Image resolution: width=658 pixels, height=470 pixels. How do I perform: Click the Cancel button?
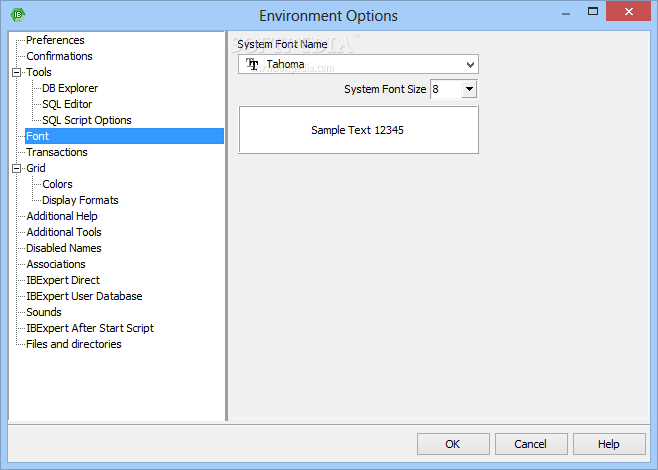pyautogui.click(x=531, y=444)
